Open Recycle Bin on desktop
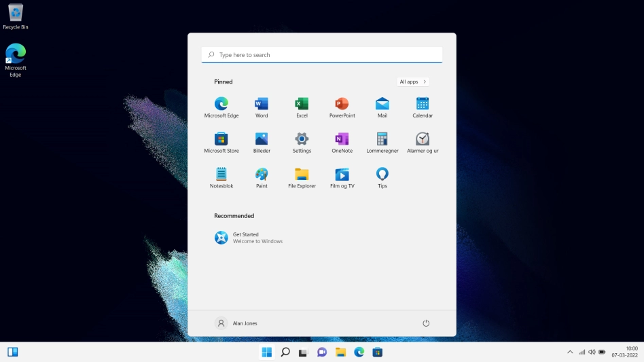 click(16, 16)
